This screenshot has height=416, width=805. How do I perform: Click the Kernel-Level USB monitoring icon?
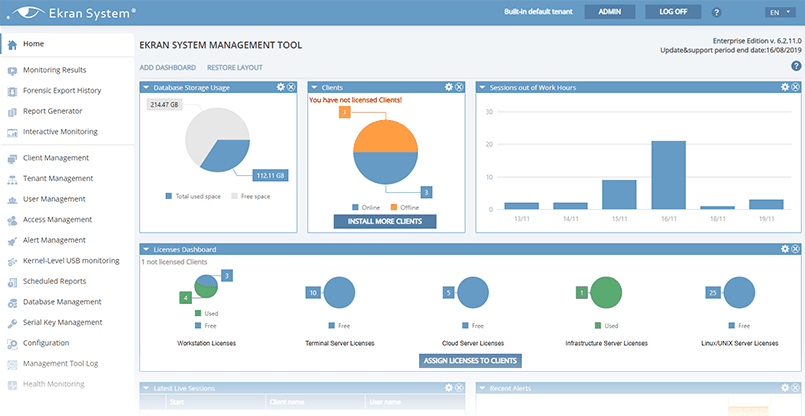click(13, 261)
